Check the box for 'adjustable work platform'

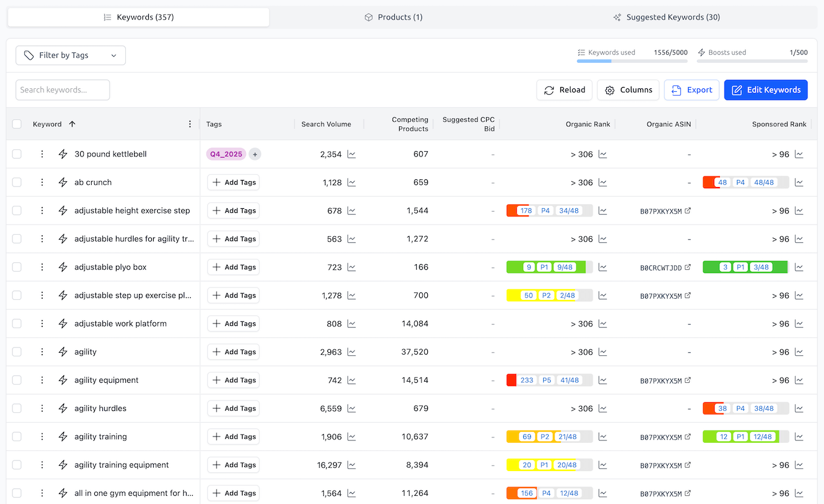[x=17, y=323]
